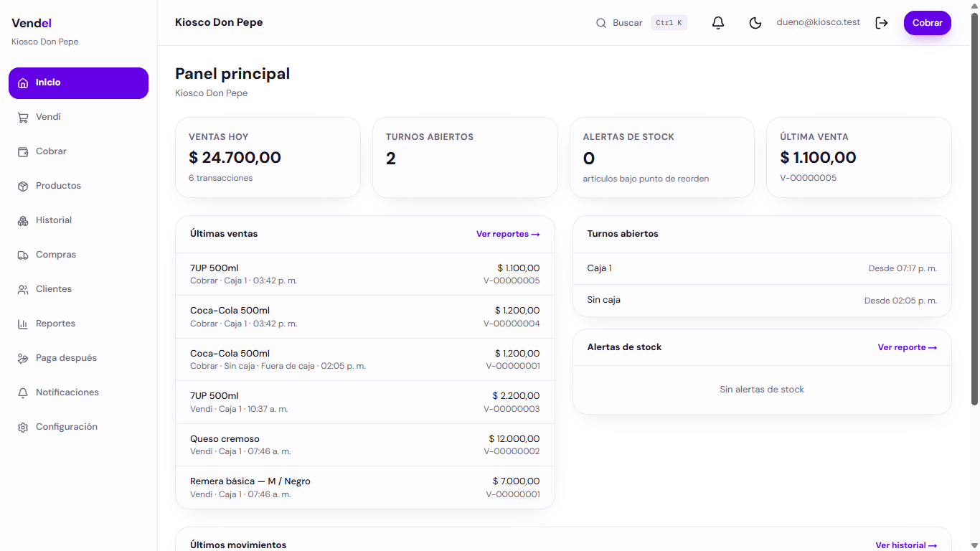Click the Ctrl K shortcut badge
980x551 pixels.
(x=669, y=23)
